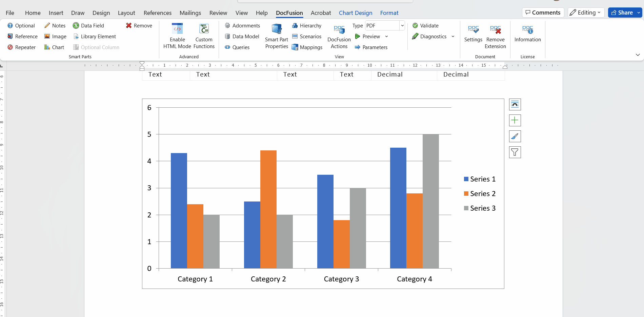The image size is (644, 317).
Task: Validate the document
Action: [425, 26]
